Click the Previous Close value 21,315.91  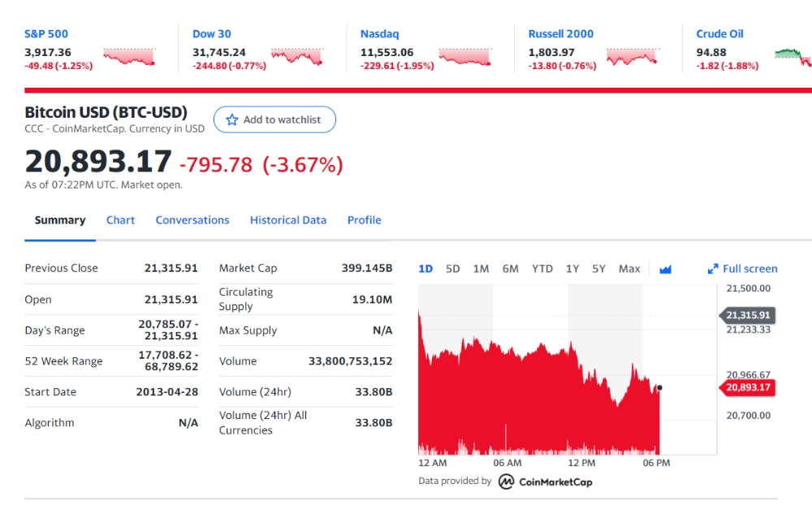pyautogui.click(x=171, y=268)
